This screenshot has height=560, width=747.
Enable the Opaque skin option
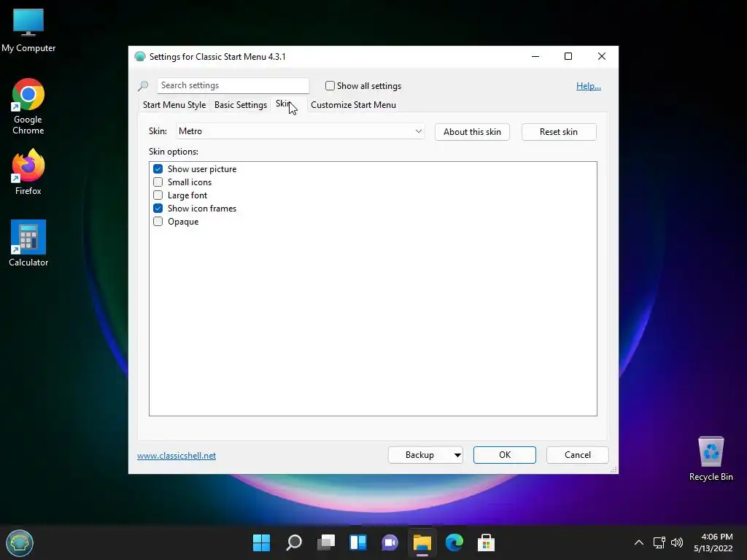pyautogui.click(x=158, y=222)
